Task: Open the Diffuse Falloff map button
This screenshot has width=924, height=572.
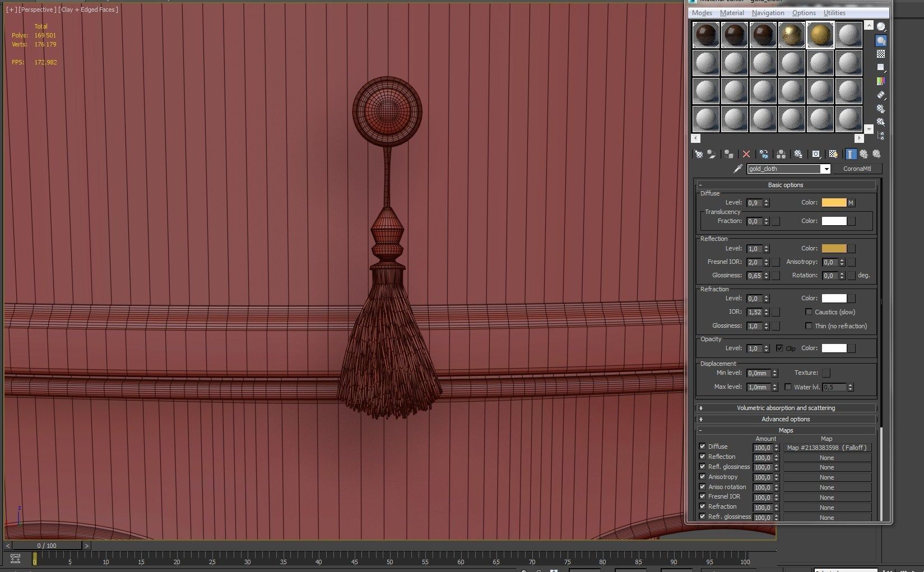Action: pos(827,448)
